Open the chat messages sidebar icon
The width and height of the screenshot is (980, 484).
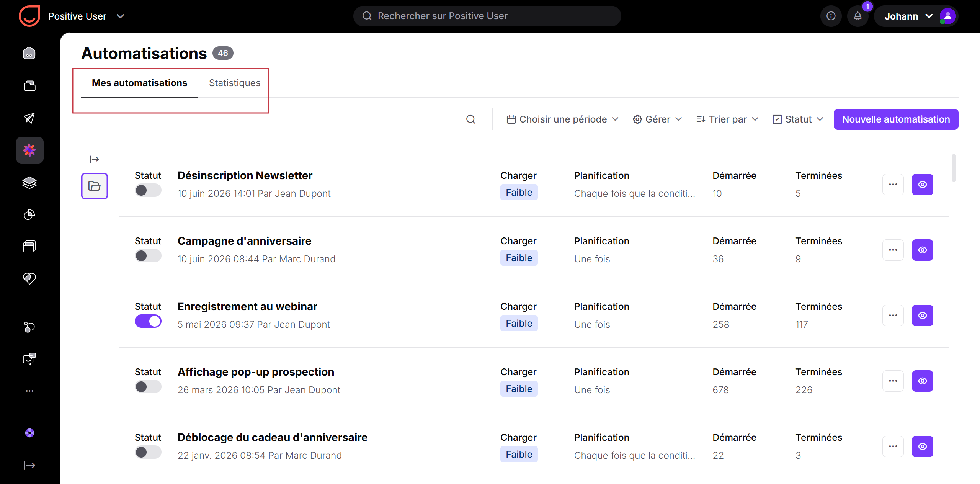click(x=29, y=359)
